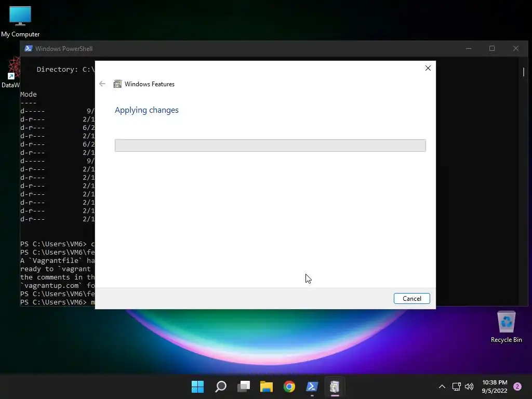
Task: Open taskbar Search
Action: [x=220, y=387]
